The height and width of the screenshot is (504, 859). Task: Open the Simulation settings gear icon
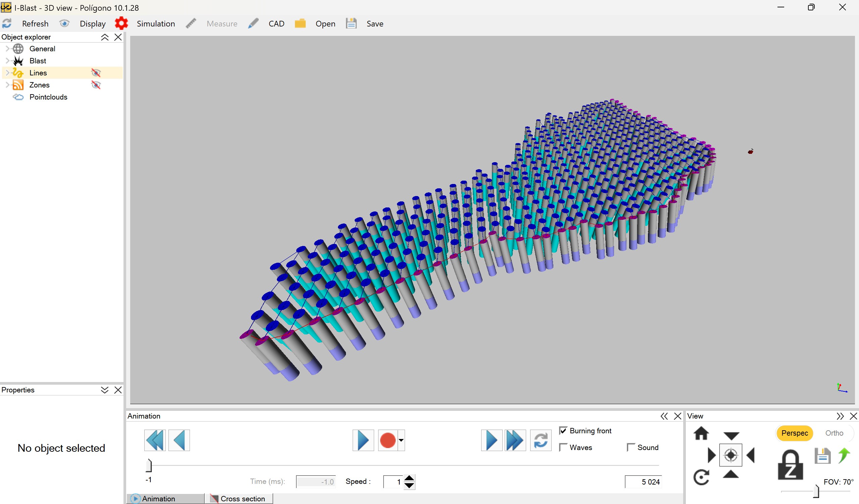(121, 23)
